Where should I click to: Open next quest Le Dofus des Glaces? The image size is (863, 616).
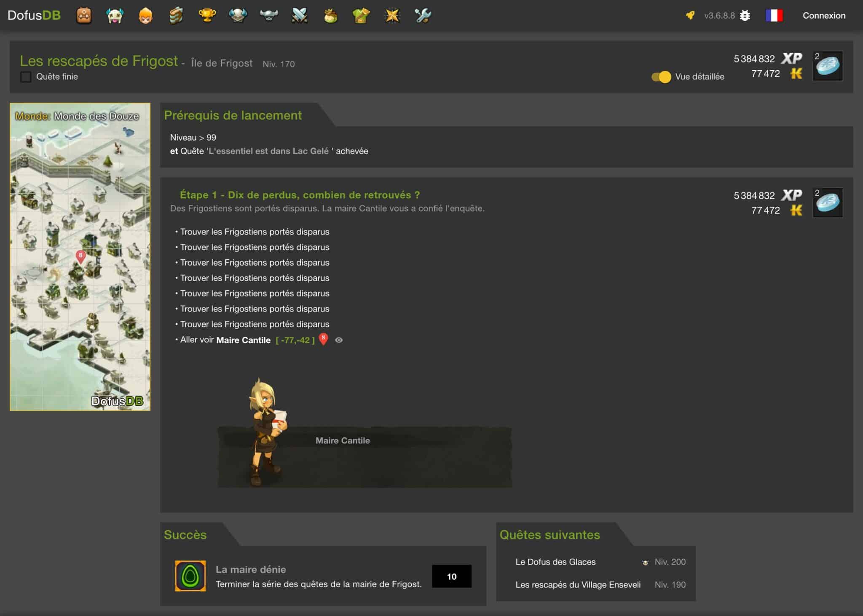point(555,562)
